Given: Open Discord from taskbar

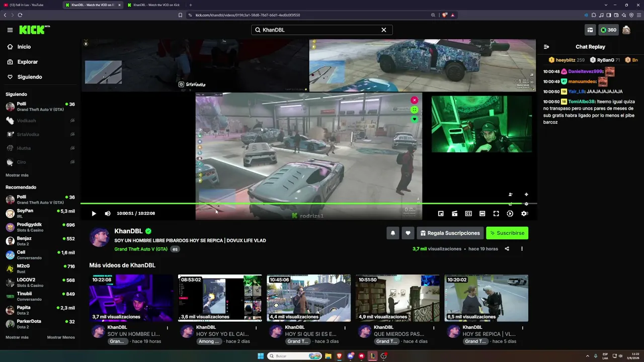Looking at the screenshot, I should [x=351, y=356].
